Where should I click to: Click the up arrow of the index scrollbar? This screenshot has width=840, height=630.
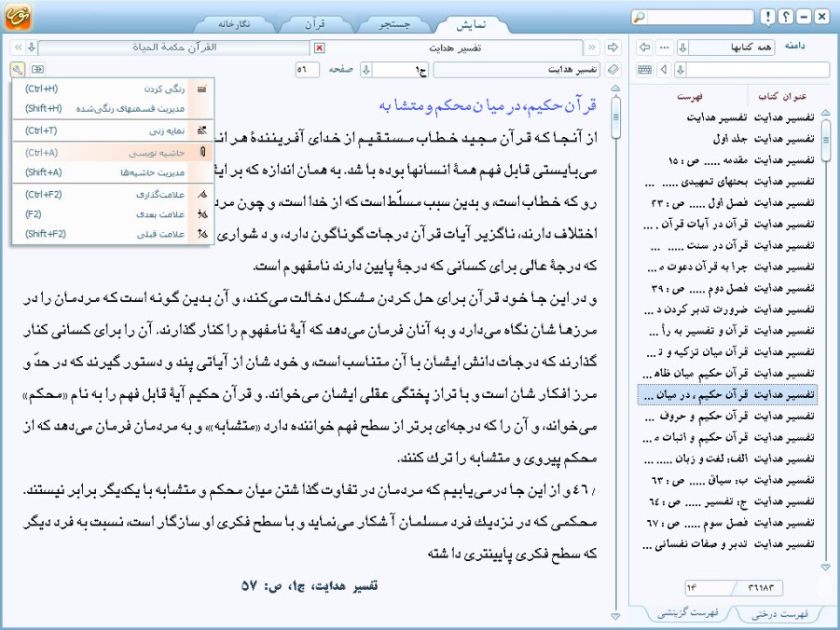point(825,112)
